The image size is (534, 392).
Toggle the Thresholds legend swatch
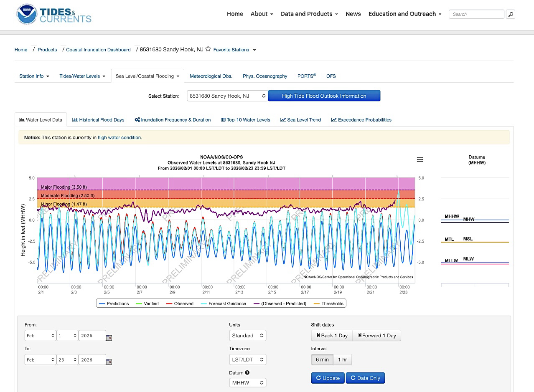point(316,303)
